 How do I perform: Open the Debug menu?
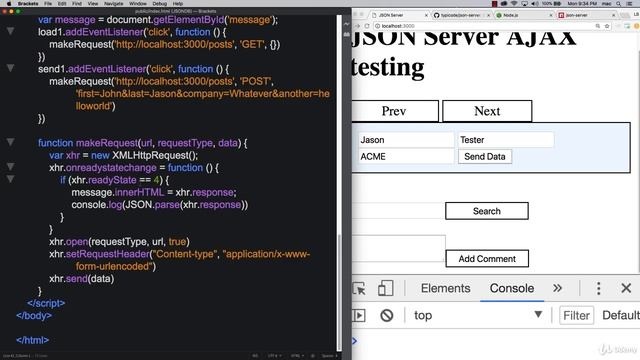pos(160,3)
